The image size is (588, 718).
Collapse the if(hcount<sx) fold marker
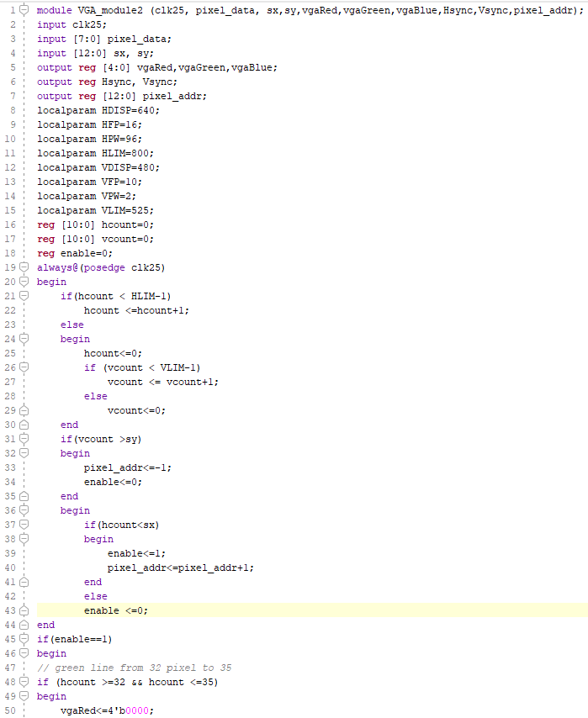tap(24, 525)
